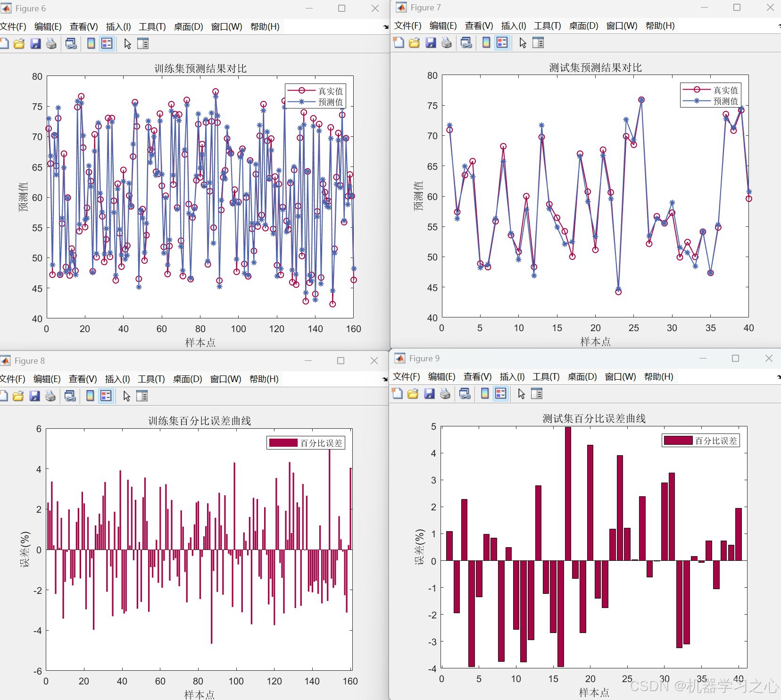781x700 pixels.
Task: Insert colorbar in Figure 6
Action: click(x=91, y=44)
